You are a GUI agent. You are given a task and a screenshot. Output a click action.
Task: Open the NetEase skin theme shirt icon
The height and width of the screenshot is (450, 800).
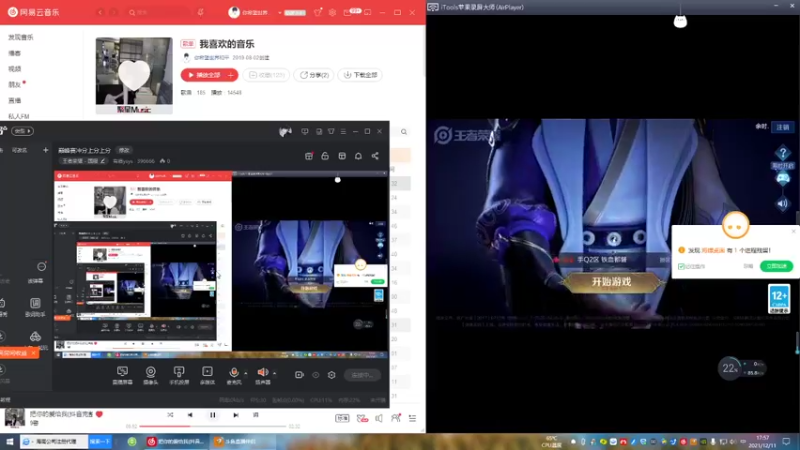317,12
